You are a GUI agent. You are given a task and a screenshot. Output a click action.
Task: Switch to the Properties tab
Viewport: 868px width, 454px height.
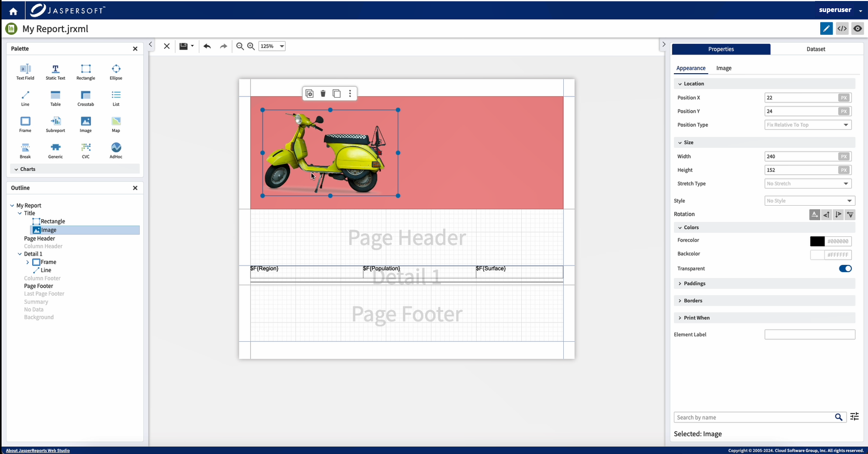(x=721, y=49)
